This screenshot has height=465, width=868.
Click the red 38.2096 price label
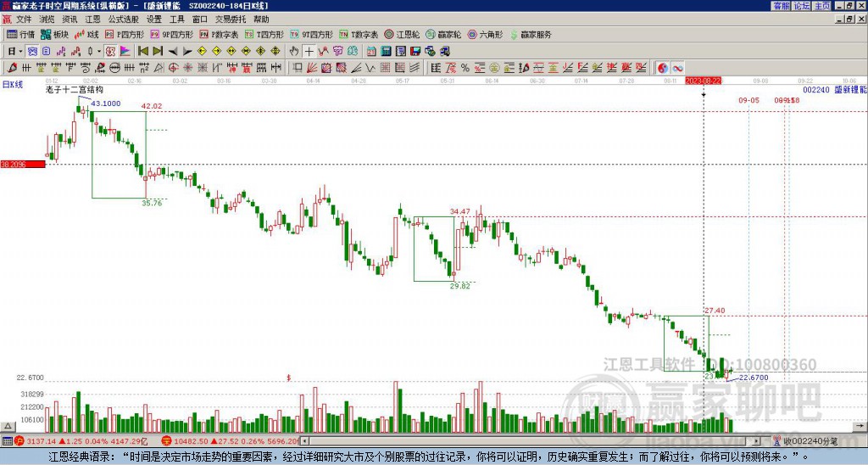point(23,164)
